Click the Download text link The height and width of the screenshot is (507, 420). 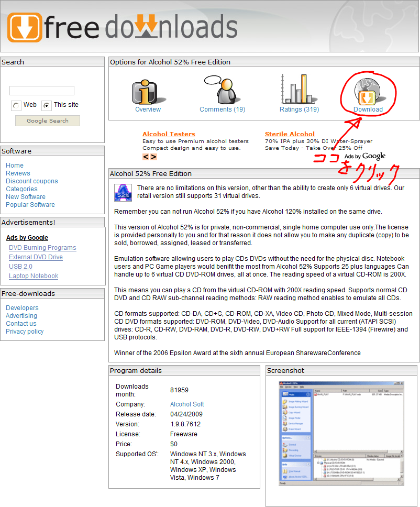coord(368,109)
